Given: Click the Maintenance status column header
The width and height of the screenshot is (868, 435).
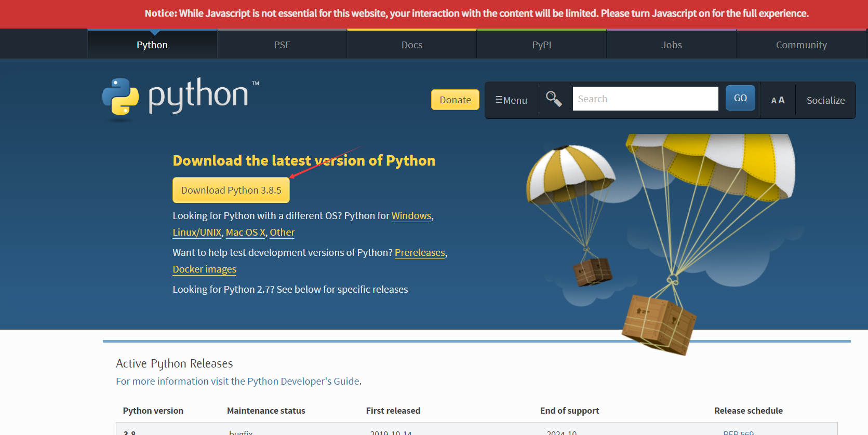Looking at the screenshot, I should (x=266, y=411).
